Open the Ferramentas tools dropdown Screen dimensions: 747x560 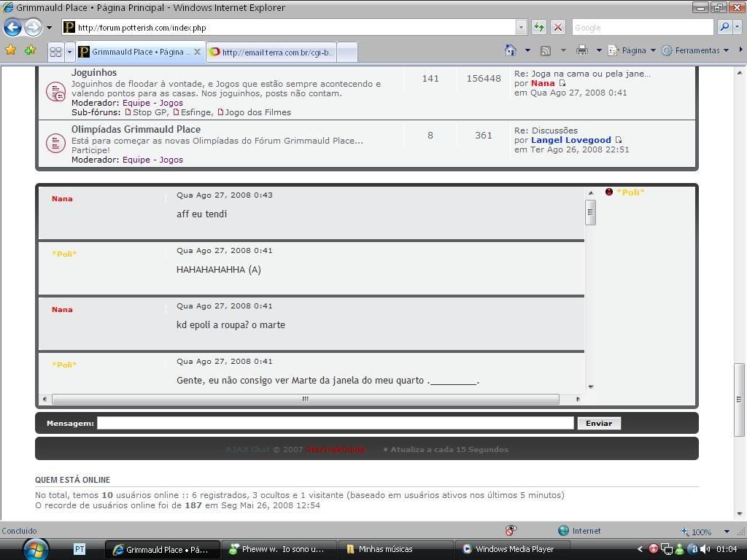pos(697,50)
